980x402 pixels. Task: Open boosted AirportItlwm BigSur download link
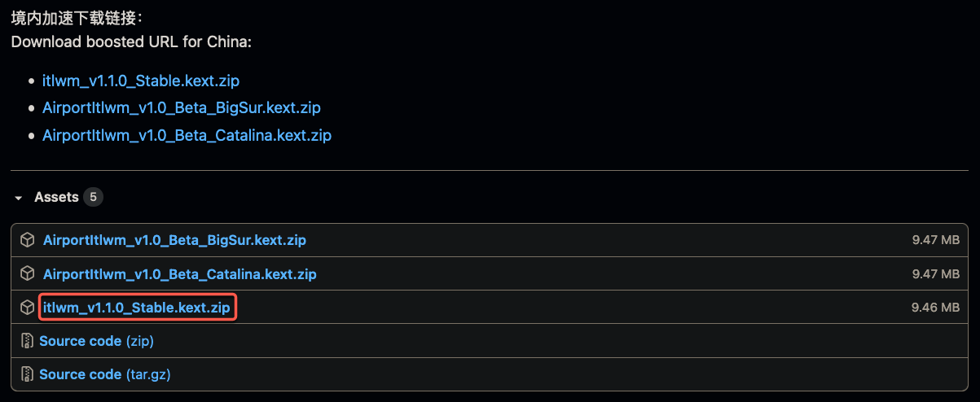pyautogui.click(x=181, y=107)
